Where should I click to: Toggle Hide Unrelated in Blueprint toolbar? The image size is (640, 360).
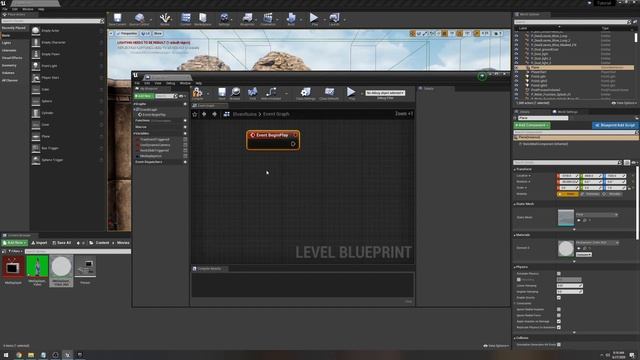(x=271, y=93)
